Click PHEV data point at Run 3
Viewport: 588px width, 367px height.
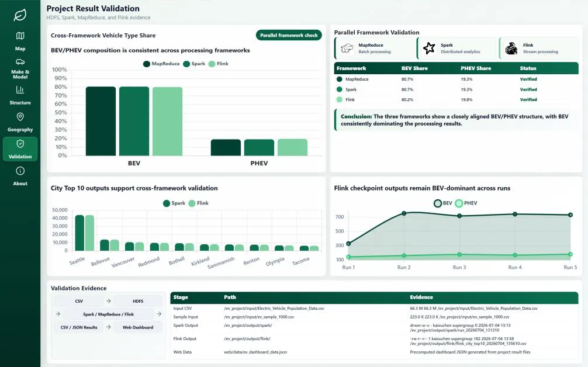(459, 255)
